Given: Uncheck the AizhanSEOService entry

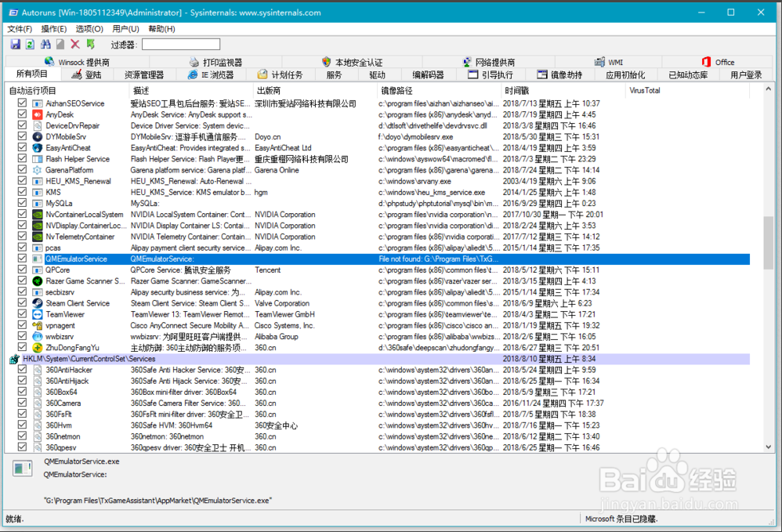Looking at the screenshot, I should click(22, 103).
